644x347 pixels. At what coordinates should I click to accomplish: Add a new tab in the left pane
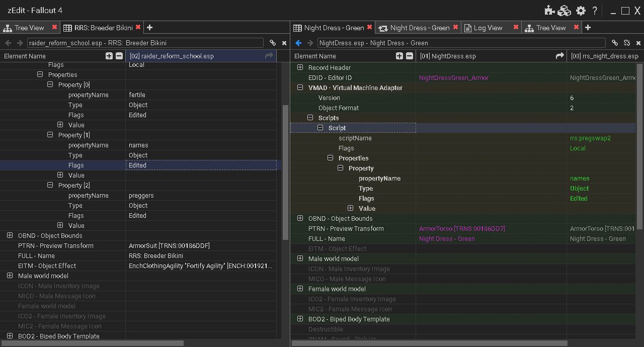149,28
